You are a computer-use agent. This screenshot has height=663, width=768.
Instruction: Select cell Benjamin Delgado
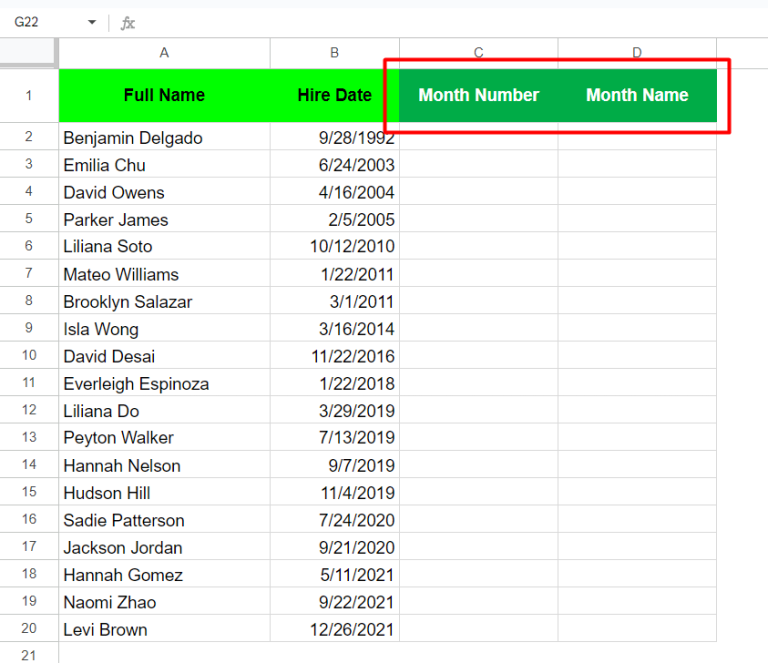(x=164, y=137)
